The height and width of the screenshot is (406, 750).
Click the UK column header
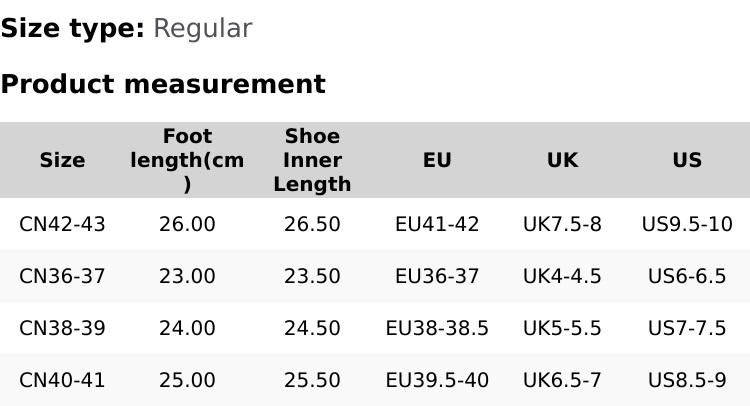(562, 160)
